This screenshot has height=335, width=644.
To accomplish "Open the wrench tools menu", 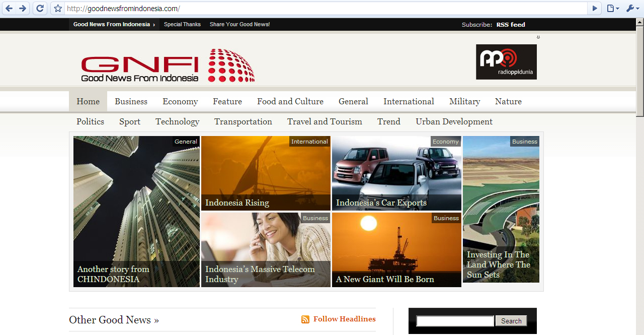I will (x=632, y=9).
